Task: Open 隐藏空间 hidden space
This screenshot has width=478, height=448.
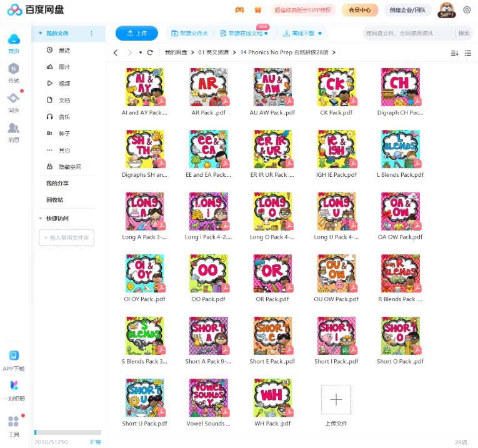Action: coord(69,167)
